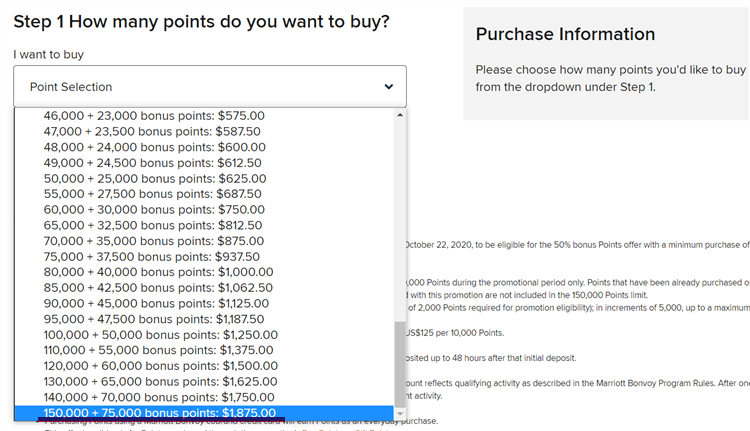
Task: Pick 90,000 + 45,000 bonus points: $1,125.00
Action: [x=156, y=303]
